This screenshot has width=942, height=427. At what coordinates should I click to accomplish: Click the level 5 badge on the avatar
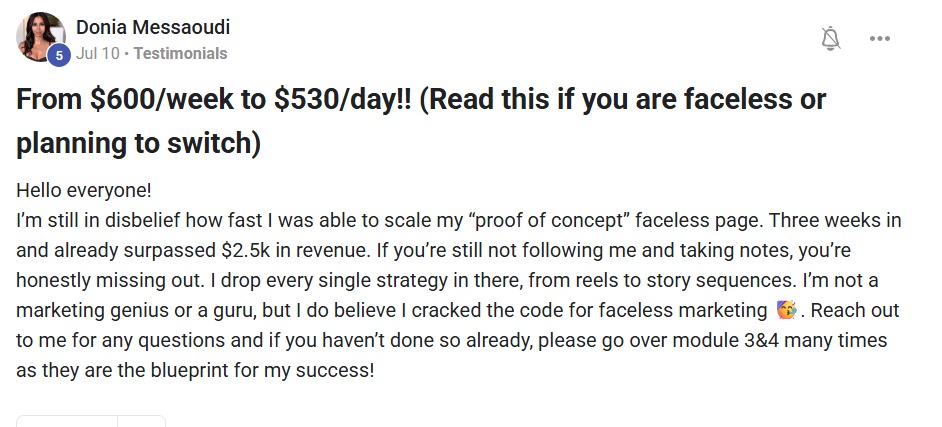click(59, 56)
